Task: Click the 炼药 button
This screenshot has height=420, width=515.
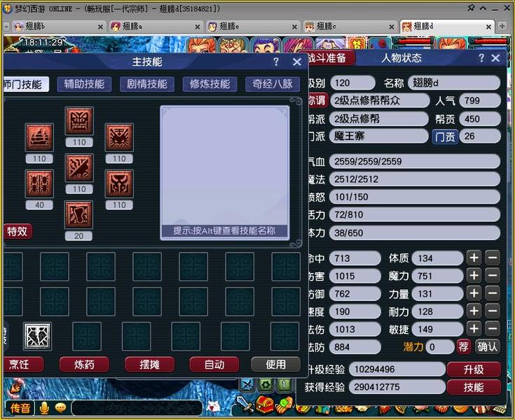Action: click(x=84, y=365)
